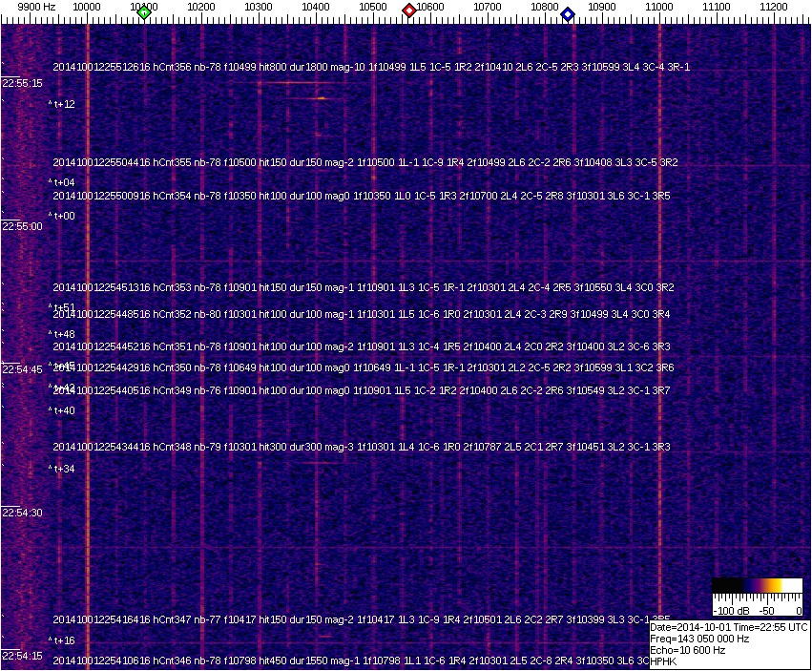The height and width of the screenshot is (671, 812).
Task: Click the hCnt347 detection annotation line
Action: [364, 619]
